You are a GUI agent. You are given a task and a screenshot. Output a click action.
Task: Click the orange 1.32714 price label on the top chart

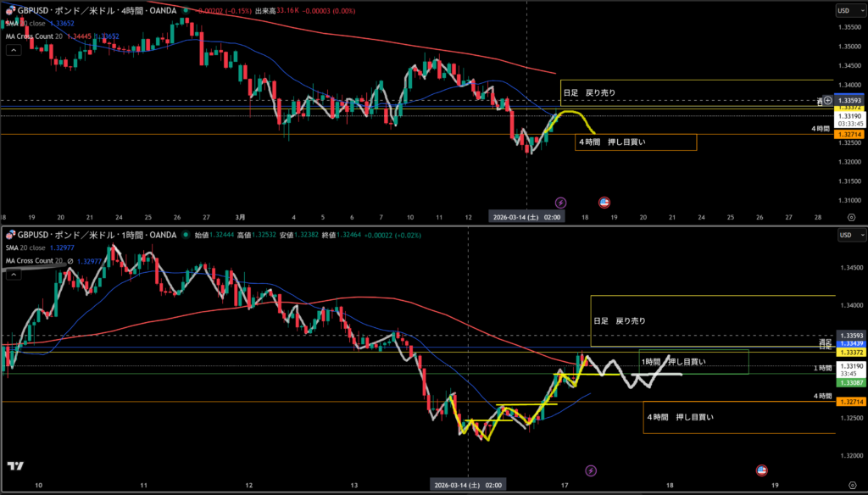[x=849, y=134]
